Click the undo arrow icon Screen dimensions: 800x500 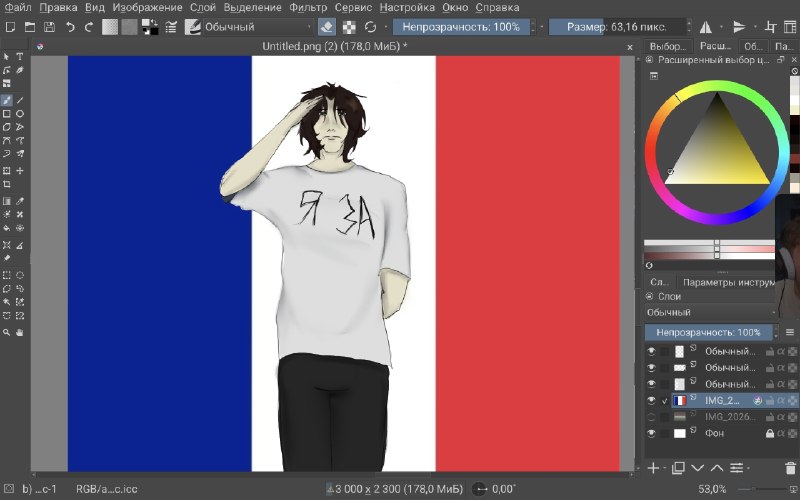(70, 27)
